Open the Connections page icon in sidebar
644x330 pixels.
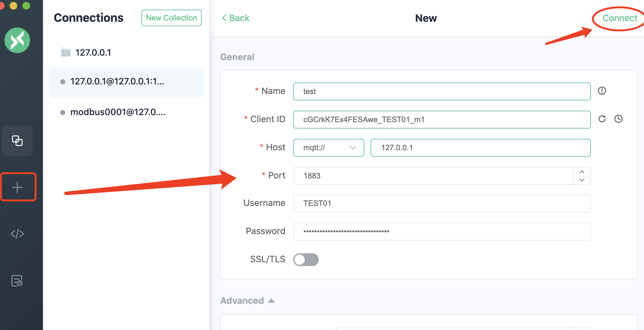coord(17,141)
